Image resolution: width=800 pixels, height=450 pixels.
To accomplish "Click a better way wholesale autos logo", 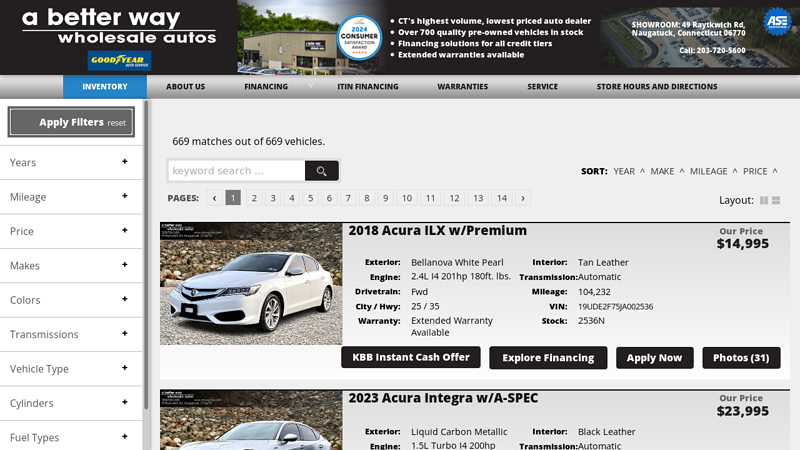I will coord(119,27).
